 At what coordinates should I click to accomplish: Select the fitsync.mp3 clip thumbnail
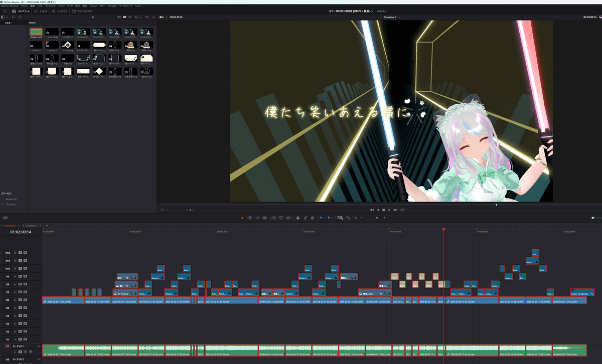point(36,32)
